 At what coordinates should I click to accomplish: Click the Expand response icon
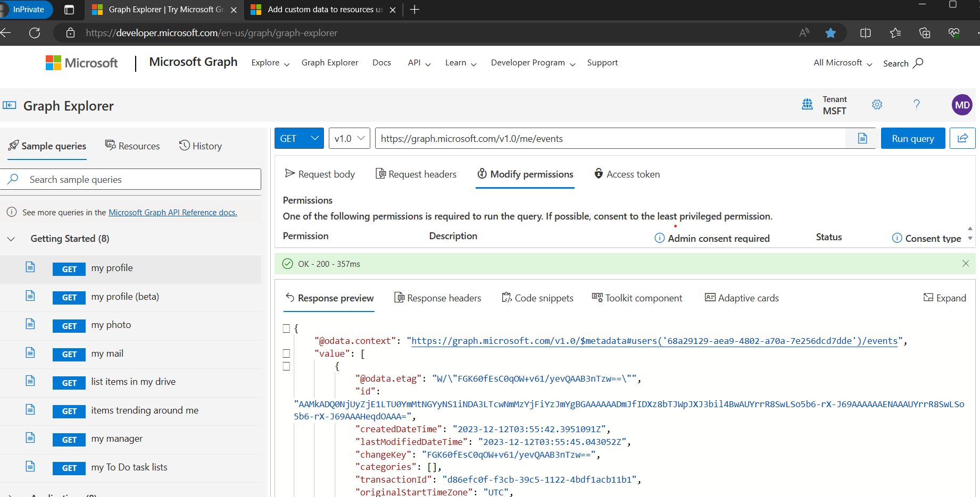point(944,298)
